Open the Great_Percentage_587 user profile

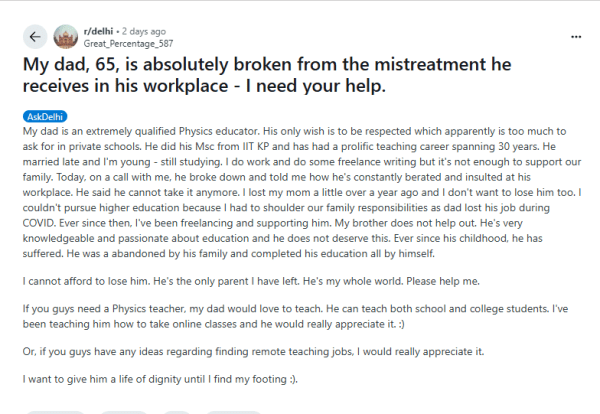(126, 44)
